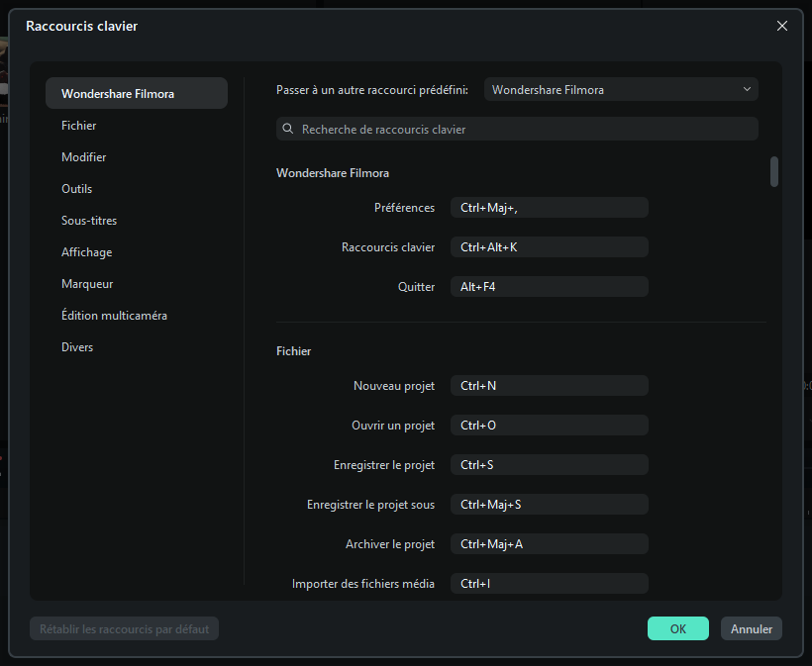The width and height of the screenshot is (812, 666).
Task: Click the Importer des fichiers média label
Action: coord(363,584)
